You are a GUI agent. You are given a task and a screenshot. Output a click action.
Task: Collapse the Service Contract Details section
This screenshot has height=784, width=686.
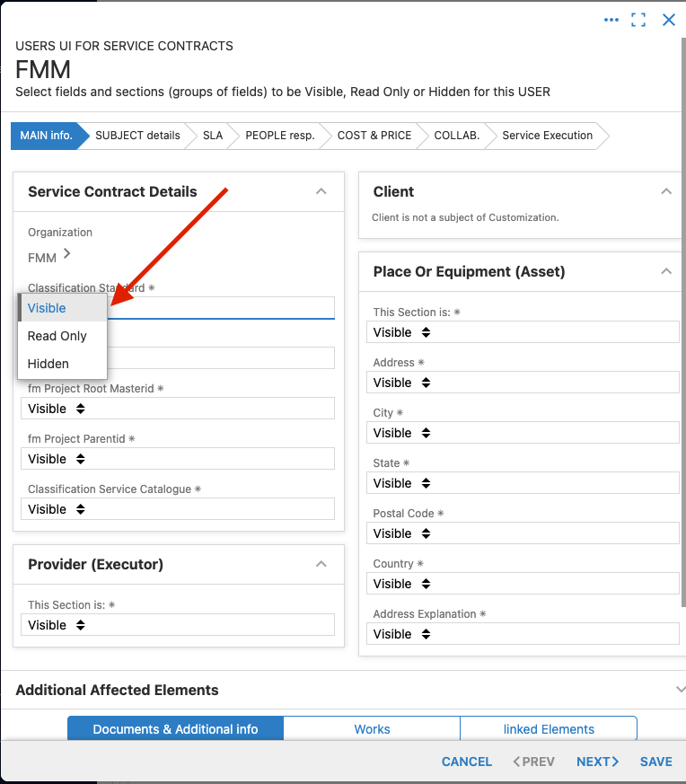(321, 191)
